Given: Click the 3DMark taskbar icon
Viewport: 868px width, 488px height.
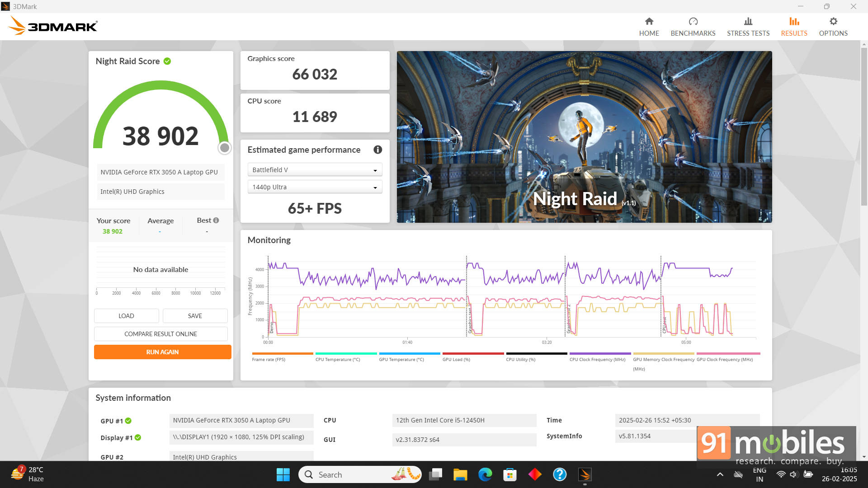Looking at the screenshot, I should 585,474.
